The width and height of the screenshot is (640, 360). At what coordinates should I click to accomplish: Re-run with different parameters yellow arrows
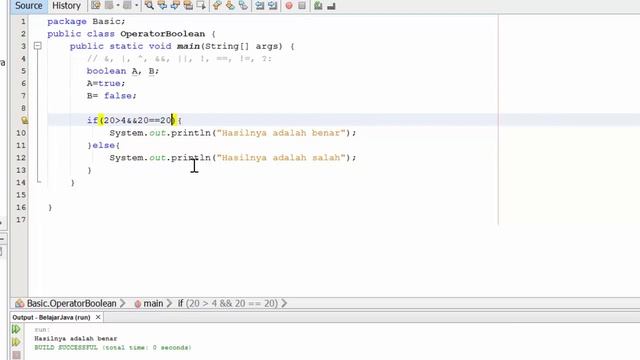pos(16,342)
